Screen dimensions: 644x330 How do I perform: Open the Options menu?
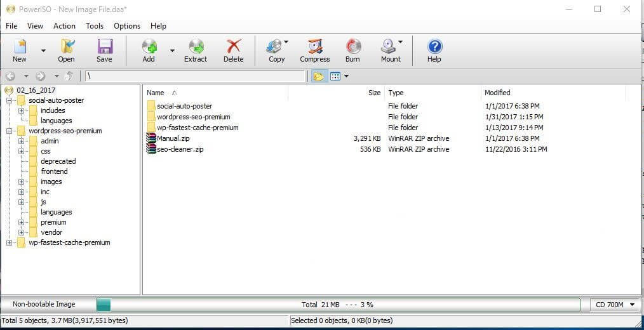coord(127,26)
